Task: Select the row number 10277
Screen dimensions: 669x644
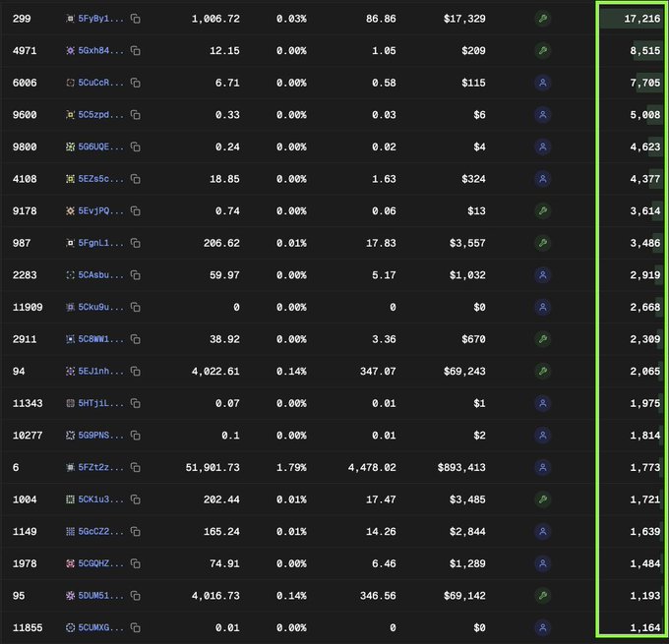Action: [28, 436]
